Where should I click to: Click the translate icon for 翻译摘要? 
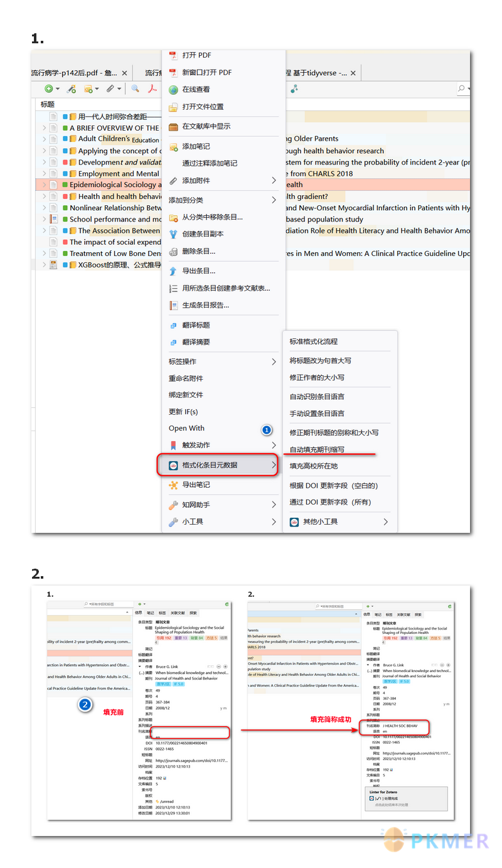pos(174,342)
